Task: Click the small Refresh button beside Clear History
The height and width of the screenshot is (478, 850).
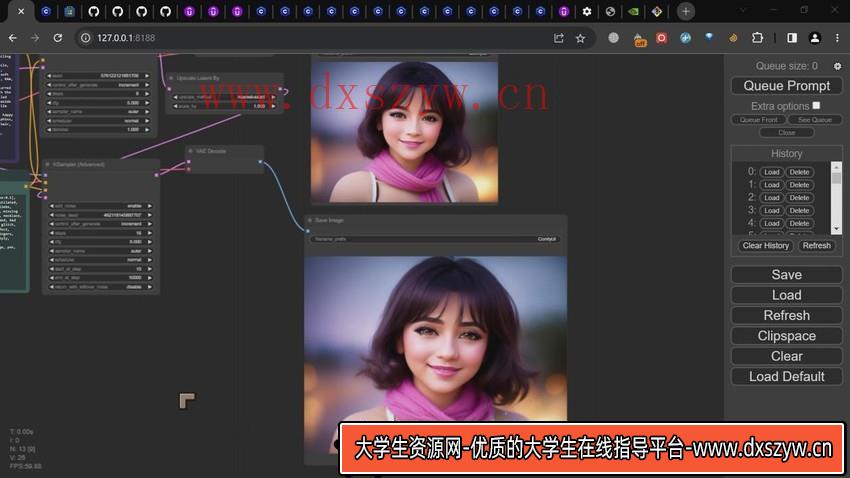Action: point(816,246)
